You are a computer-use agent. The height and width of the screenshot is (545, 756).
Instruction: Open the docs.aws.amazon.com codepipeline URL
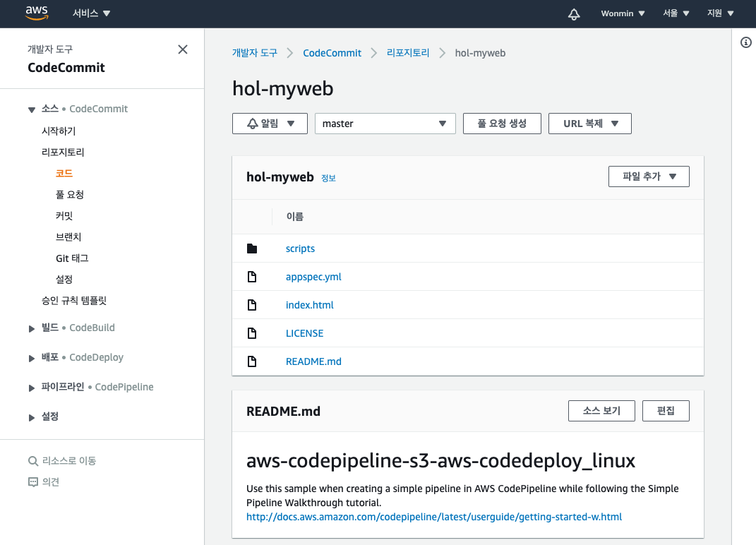[434, 517]
